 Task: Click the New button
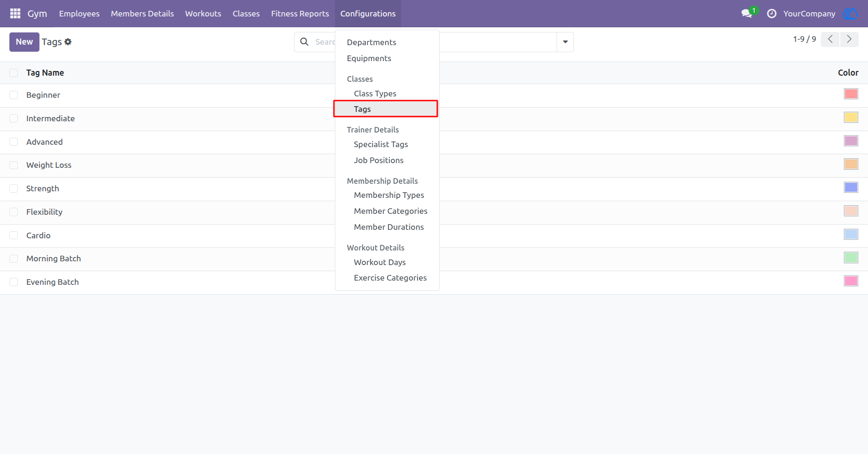24,42
